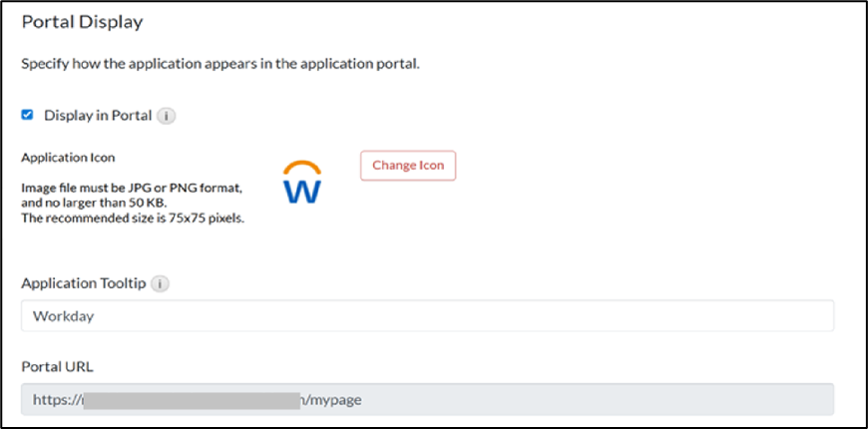Click the 'Specify how the application appears' description
Image resolution: width=868 pixels, height=429 pixels.
[x=220, y=65]
